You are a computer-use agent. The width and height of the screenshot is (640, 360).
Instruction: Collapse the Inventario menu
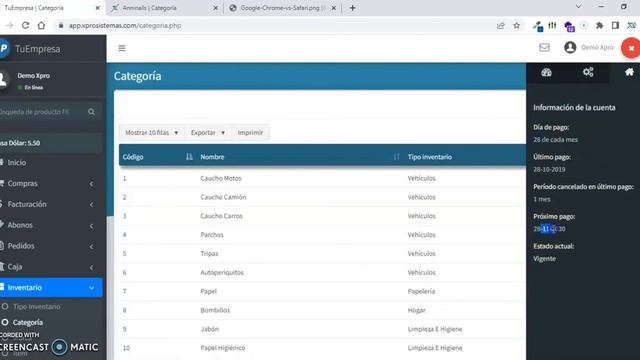click(51, 288)
